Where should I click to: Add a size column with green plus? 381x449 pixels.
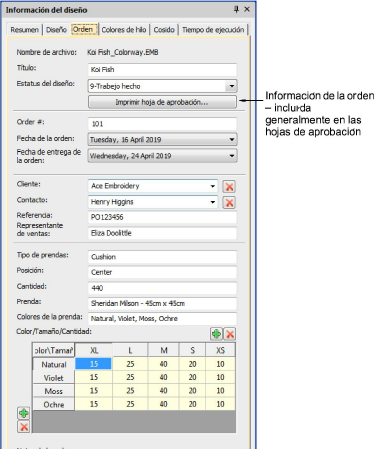[x=216, y=334]
